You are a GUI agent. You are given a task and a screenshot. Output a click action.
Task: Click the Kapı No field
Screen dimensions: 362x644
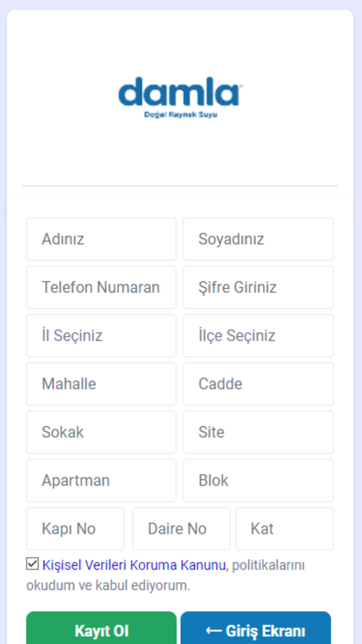[75, 529]
